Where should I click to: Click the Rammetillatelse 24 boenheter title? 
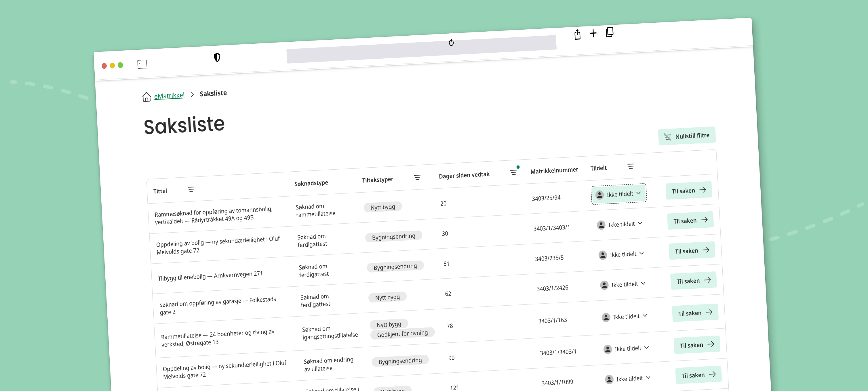(x=218, y=338)
